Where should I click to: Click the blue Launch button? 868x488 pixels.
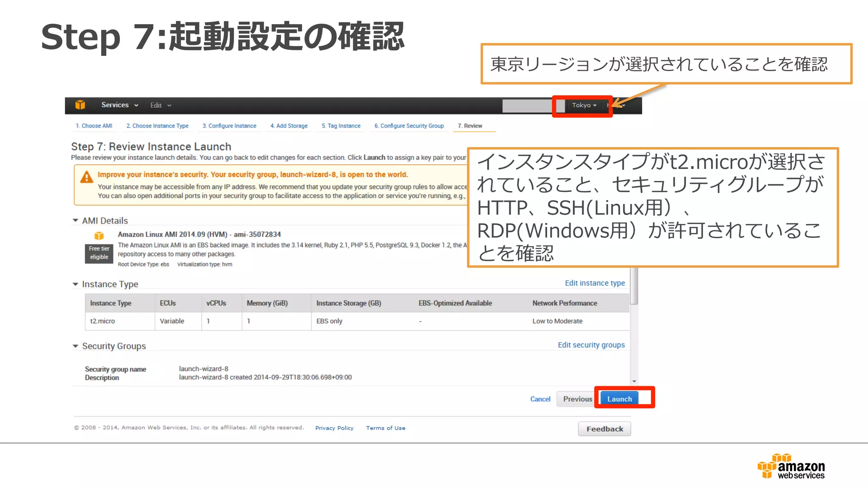(620, 399)
